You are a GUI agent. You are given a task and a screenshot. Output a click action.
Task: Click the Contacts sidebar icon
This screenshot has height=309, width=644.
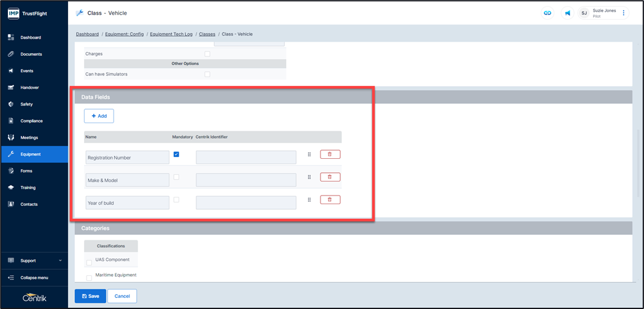click(11, 204)
